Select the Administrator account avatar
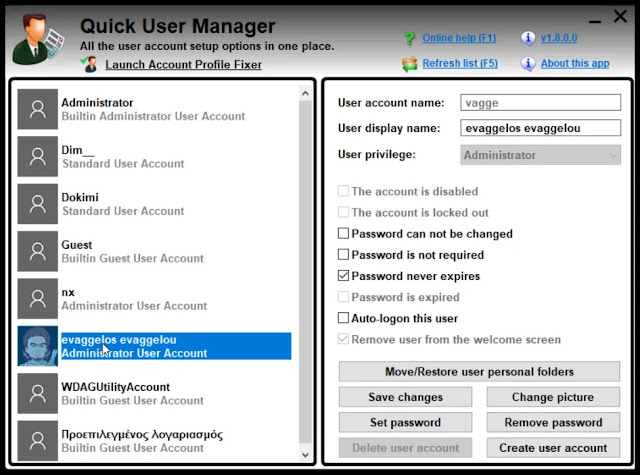640x475 pixels. pos(38,109)
